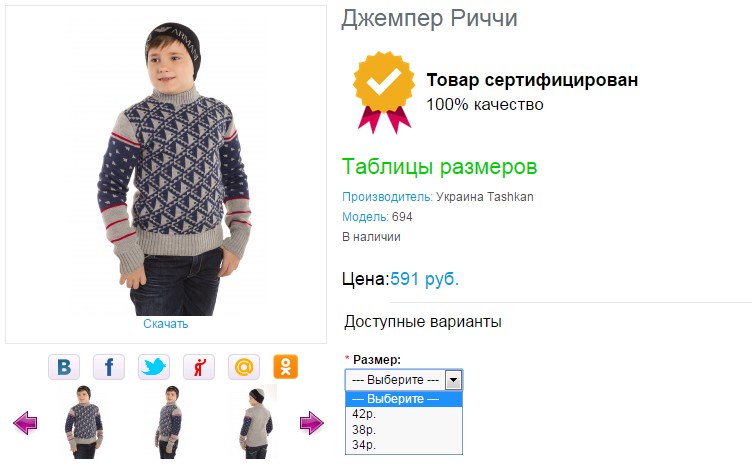Share on Odnoklassniki orange icon
Screen dimensions: 752x472
[286, 367]
